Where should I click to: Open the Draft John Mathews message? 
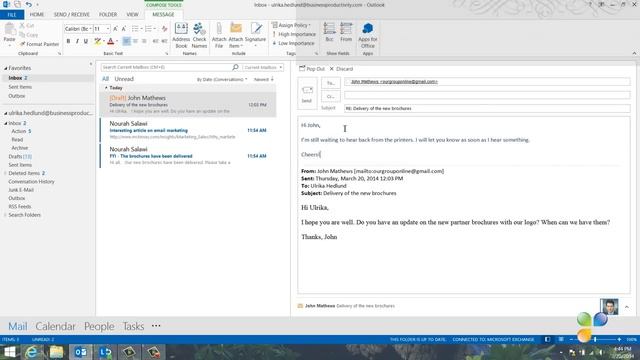click(x=188, y=104)
